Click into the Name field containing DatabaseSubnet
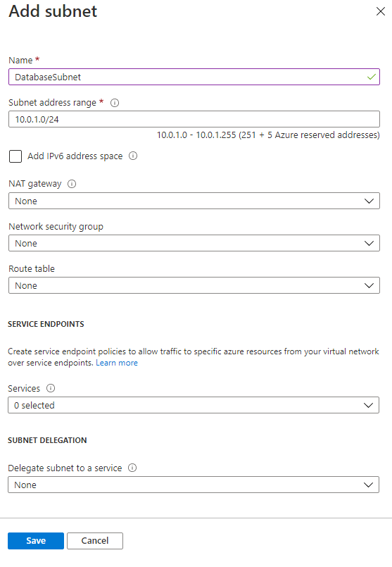This screenshot has height=567, width=392. tap(194, 77)
